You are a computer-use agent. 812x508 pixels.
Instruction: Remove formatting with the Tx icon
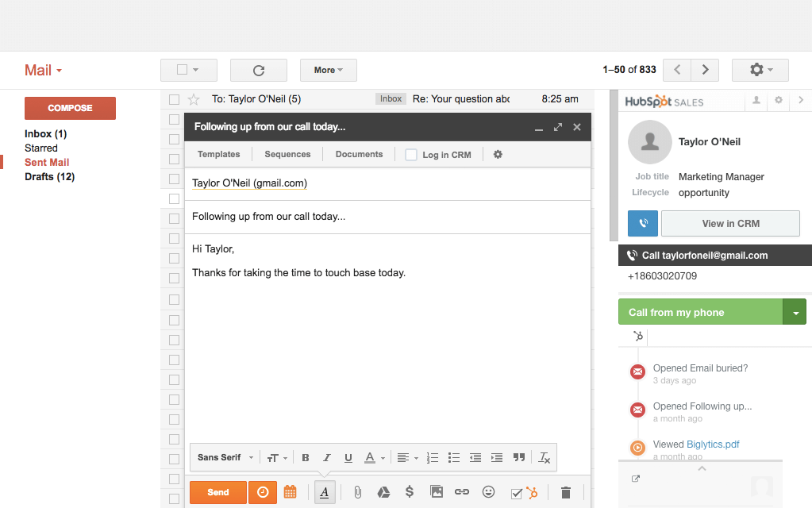coord(544,458)
